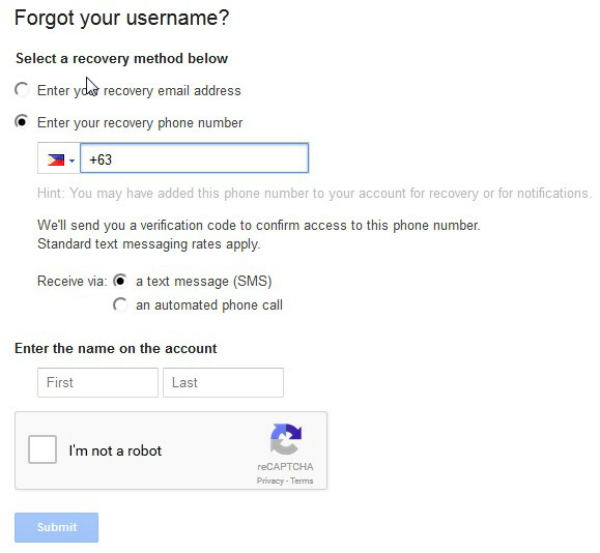600x553 pixels.
Task: Focus the Last name field
Action: point(223,383)
